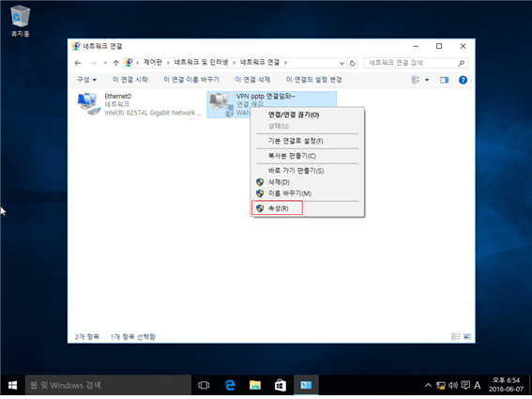Click the network status tray icon
The width and height of the screenshot is (532, 399).
[441, 386]
